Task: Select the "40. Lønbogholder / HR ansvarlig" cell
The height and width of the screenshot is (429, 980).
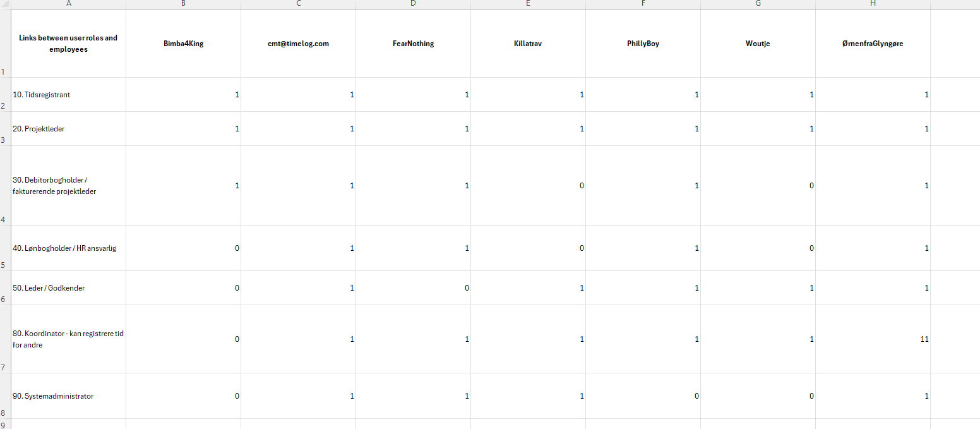Action: point(68,248)
